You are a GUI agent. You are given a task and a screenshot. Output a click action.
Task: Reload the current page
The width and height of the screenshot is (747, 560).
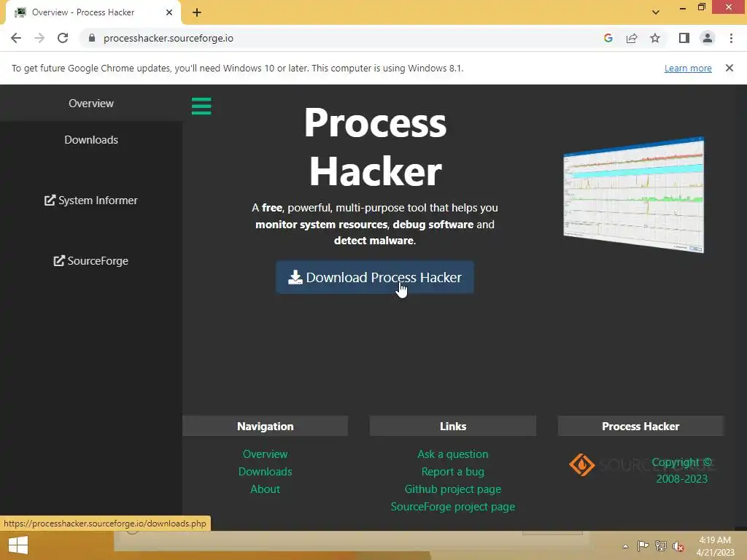pyautogui.click(x=63, y=38)
